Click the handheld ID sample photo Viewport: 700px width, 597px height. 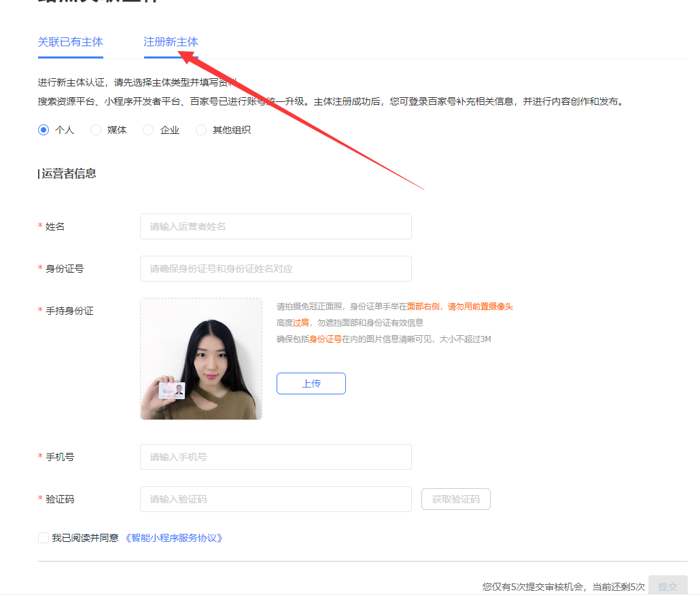(x=201, y=359)
